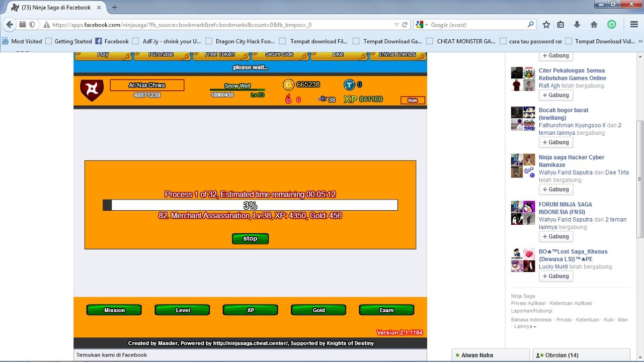Click Bahasa Indonesia language link
644x362 pixels.
pos(531,320)
